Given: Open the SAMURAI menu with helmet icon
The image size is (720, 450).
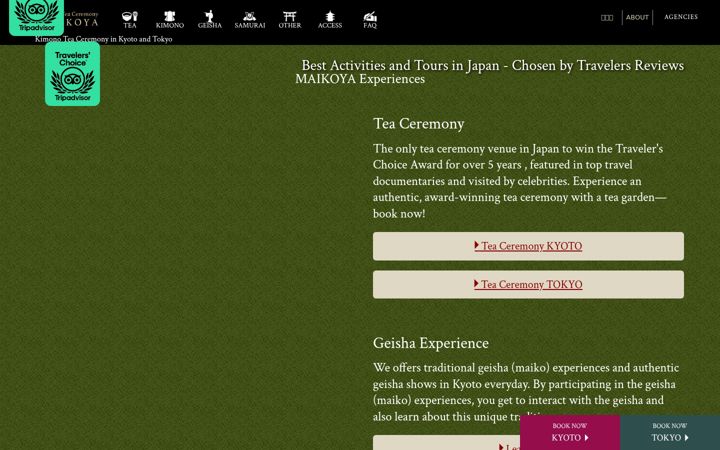Looking at the screenshot, I should coord(250,20).
